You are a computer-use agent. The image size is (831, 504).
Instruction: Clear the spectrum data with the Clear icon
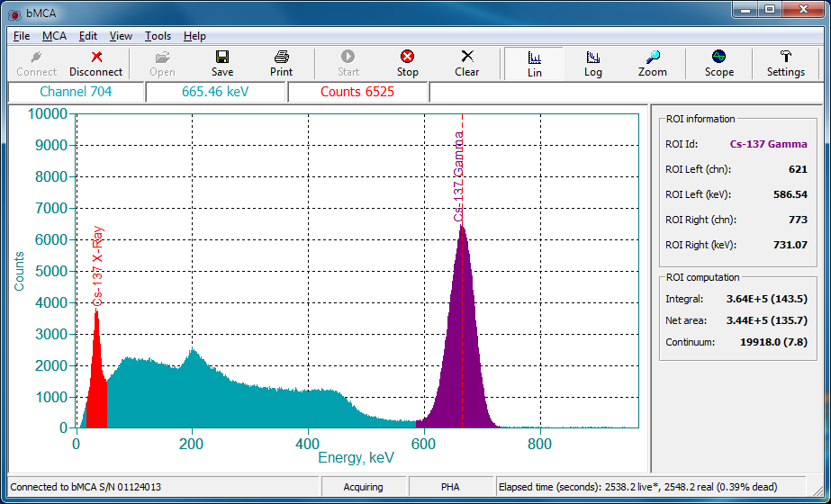pyautogui.click(x=466, y=63)
